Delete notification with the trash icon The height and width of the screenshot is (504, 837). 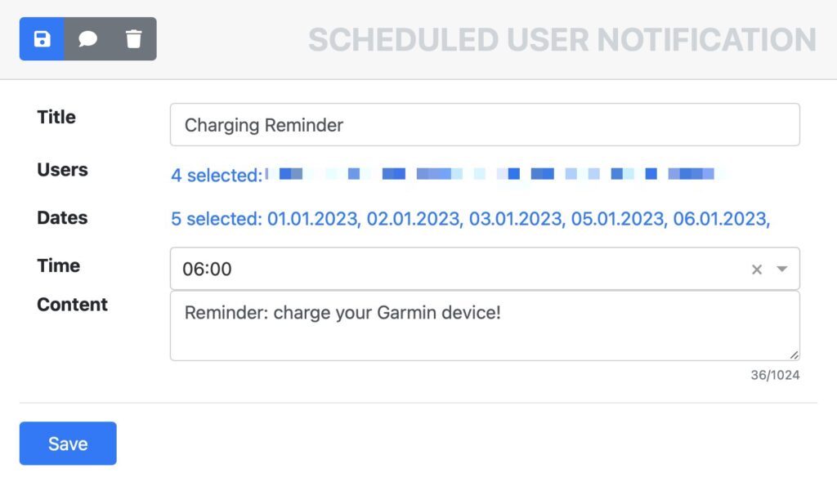coord(133,39)
